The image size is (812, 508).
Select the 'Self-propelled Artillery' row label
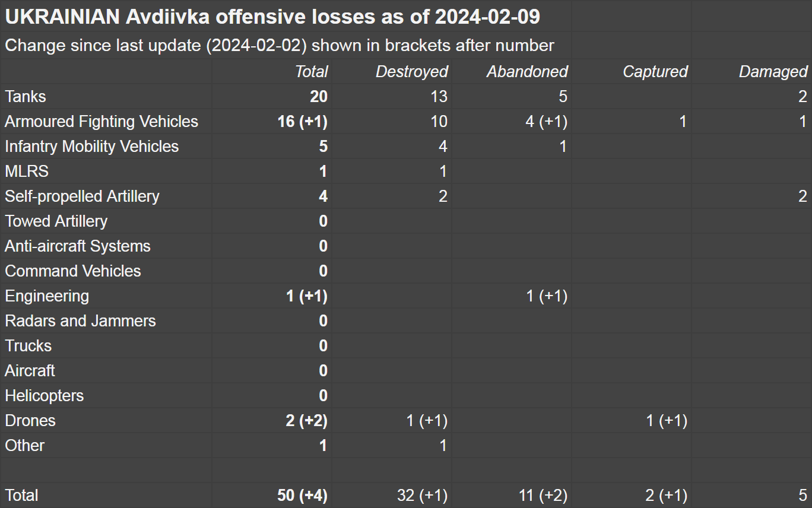pyautogui.click(x=83, y=196)
